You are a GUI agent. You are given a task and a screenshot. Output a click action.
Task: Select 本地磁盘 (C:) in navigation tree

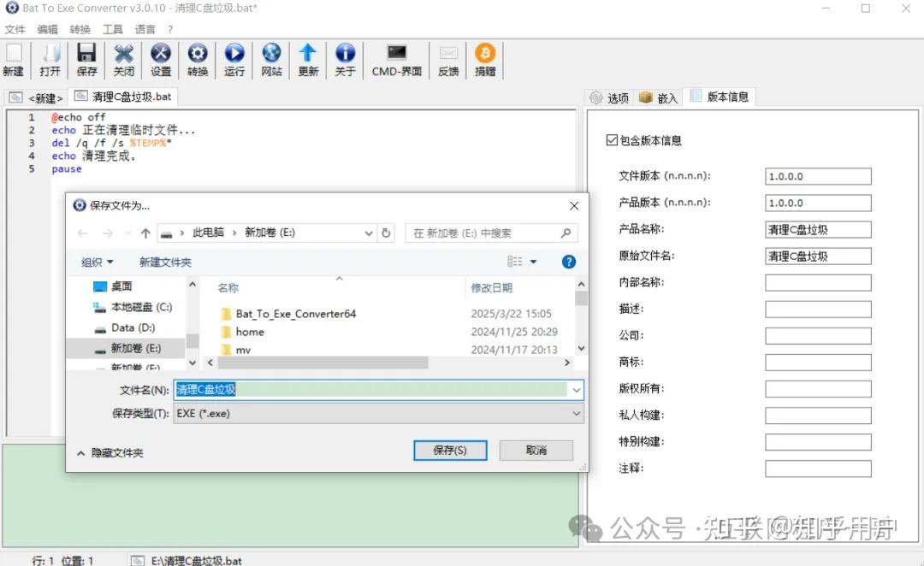click(133, 307)
